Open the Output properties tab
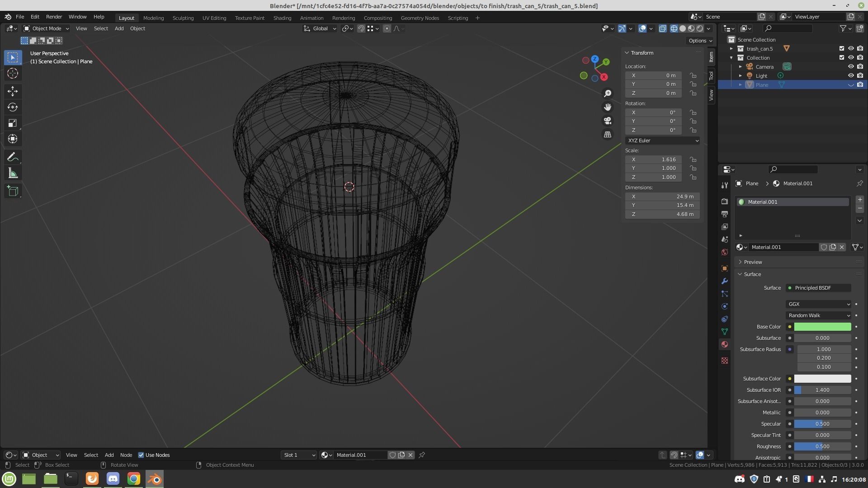 tap(725, 214)
